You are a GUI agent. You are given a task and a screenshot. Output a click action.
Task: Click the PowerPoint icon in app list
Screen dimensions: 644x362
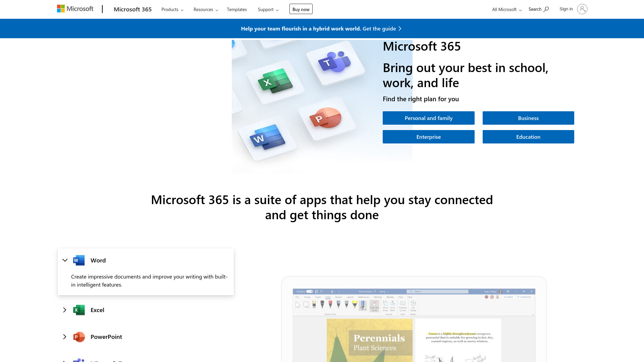click(79, 337)
